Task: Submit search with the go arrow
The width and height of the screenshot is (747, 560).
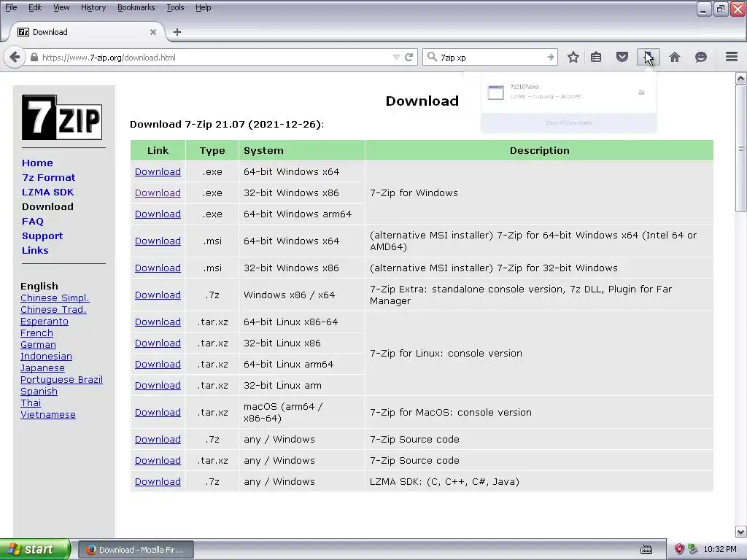Action: coord(550,57)
